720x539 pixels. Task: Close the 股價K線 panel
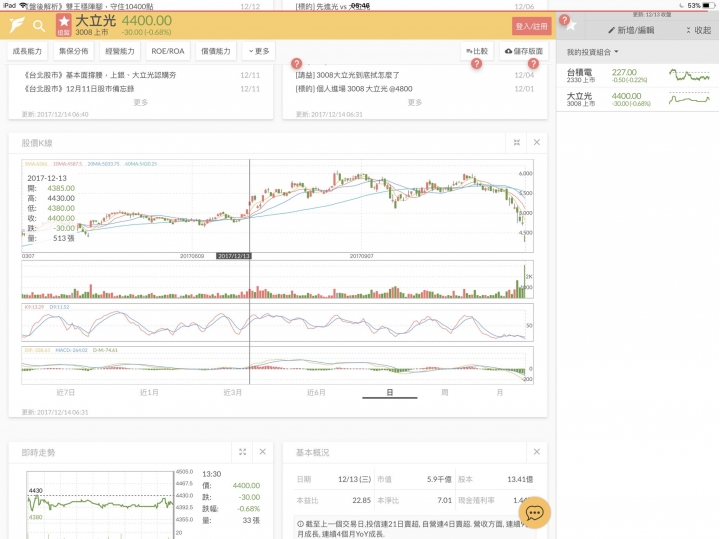coord(536,142)
